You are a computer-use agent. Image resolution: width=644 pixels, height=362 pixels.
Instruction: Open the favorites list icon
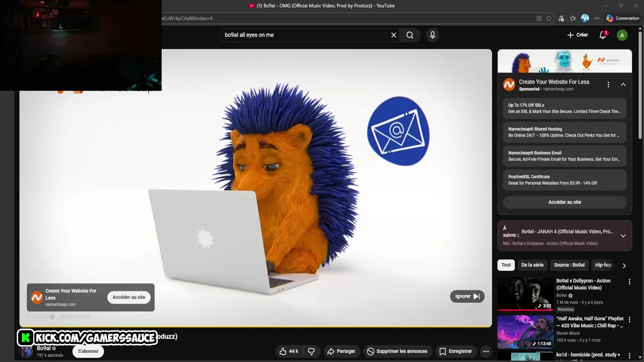(573, 19)
